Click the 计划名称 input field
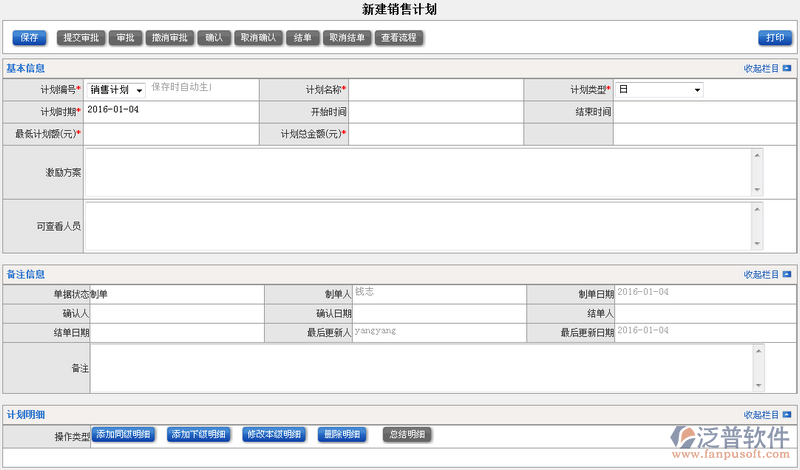This screenshot has height=470, width=800. coord(436,90)
